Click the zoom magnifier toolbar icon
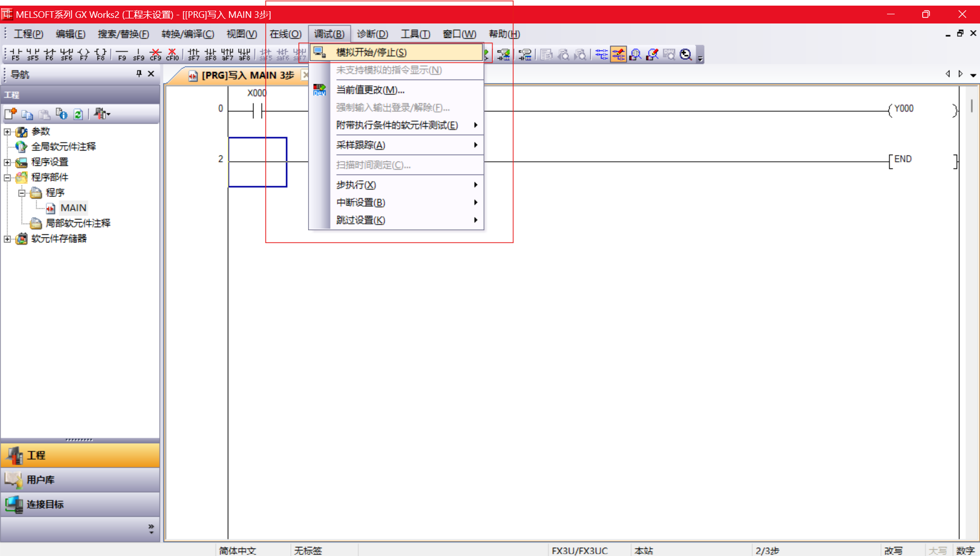 pyautogui.click(x=686, y=54)
